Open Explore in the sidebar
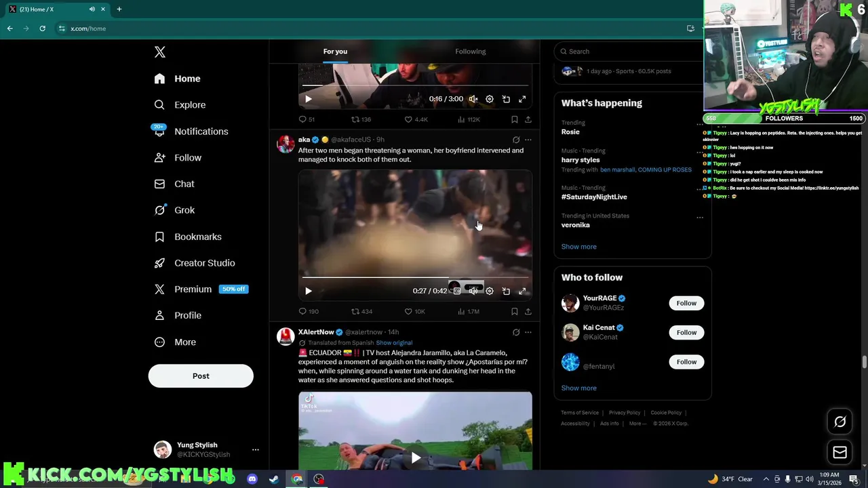Viewport: 868px width, 488px height. 180,105
